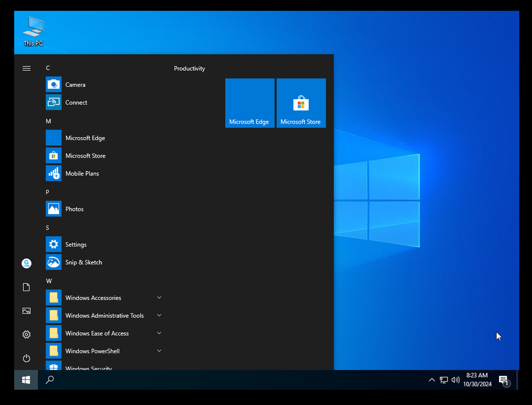Open the Settings app icon in list

[54, 244]
